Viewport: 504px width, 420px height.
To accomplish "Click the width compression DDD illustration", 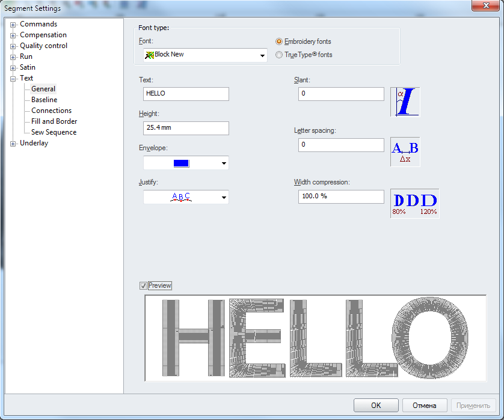I will 414,204.
